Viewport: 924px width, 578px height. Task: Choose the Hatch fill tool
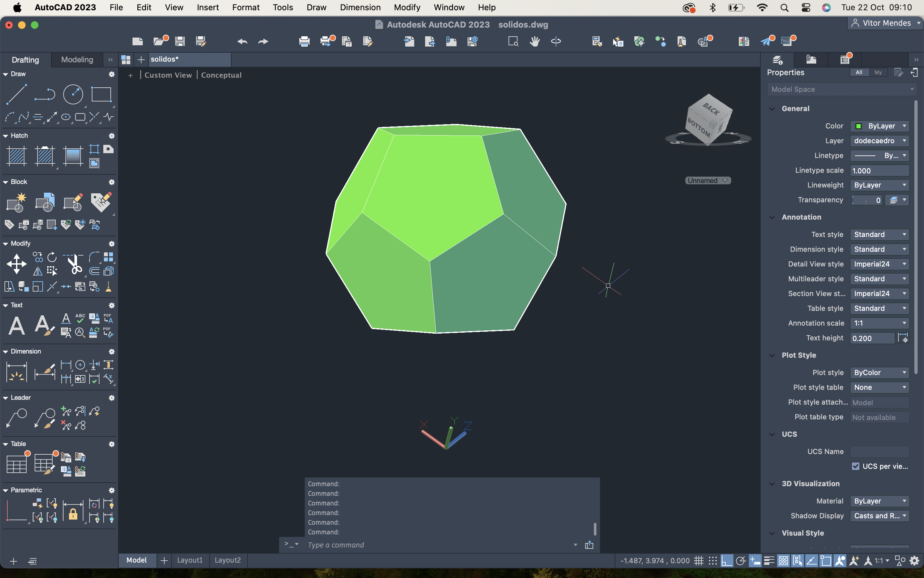pyautogui.click(x=16, y=156)
